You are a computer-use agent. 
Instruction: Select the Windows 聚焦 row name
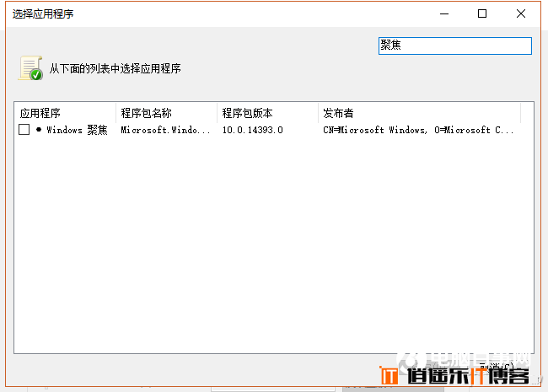click(77, 130)
